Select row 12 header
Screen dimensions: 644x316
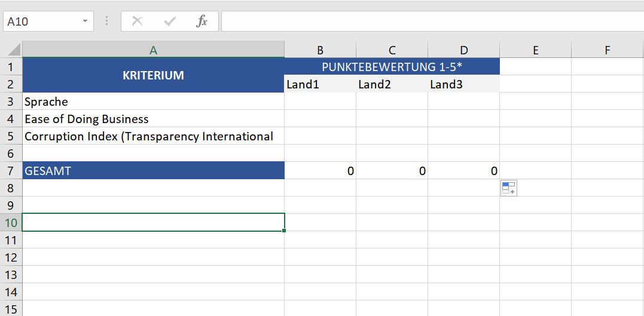(11, 257)
